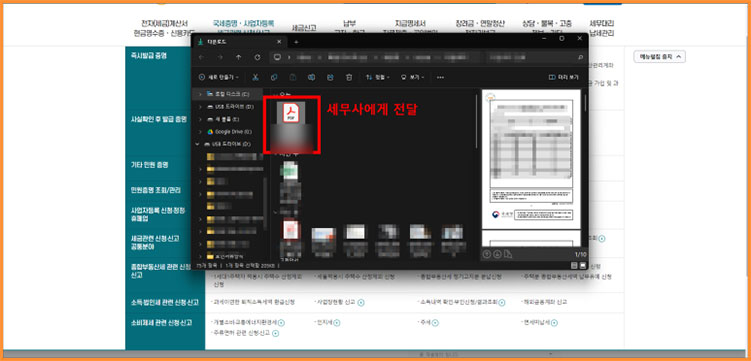This screenshot has width=751, height=361.
Task: Expand plus icon next to 주세
Action: point(435,323)
